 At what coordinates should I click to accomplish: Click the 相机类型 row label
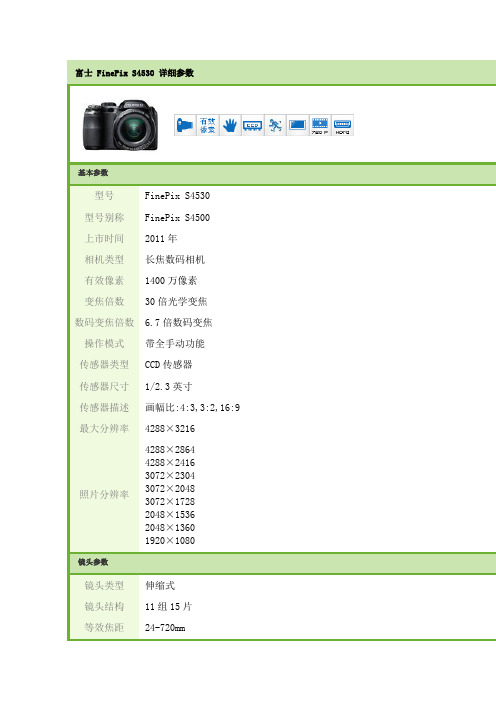104,260
